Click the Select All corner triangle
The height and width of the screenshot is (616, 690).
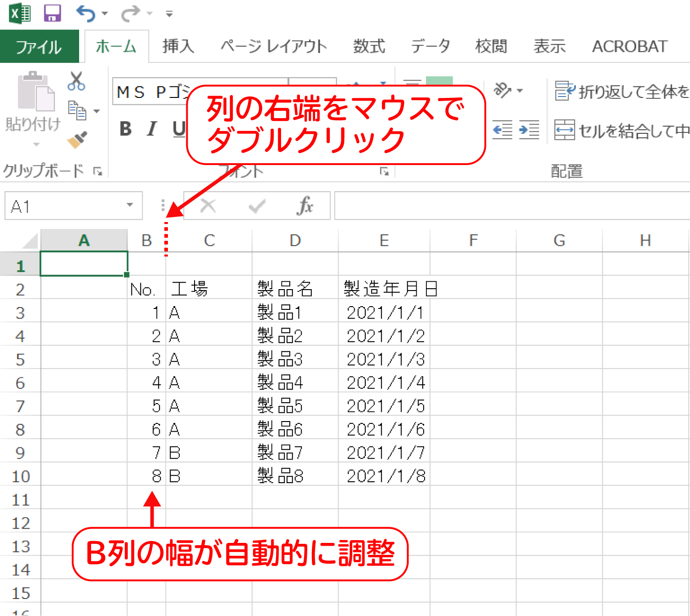pyautogui.click(x=30, y=241)
